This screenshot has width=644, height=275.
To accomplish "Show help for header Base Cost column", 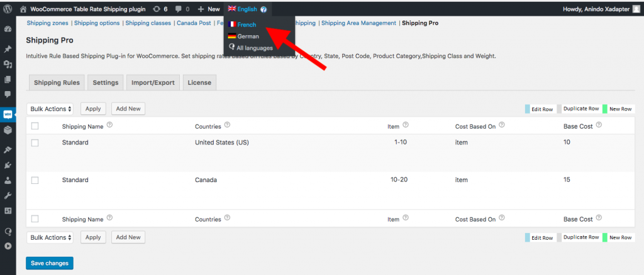I will pyautogui.click(x=599, y=125).
